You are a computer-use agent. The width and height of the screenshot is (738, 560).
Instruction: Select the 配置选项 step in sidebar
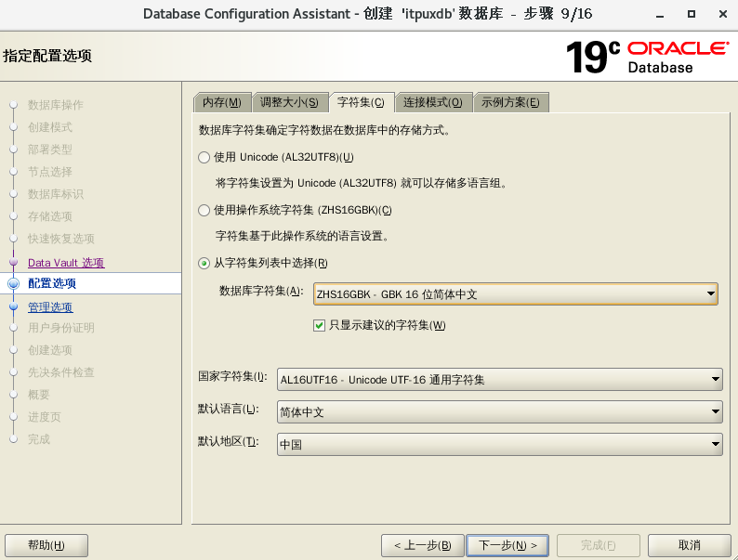[x=90, y=283]
